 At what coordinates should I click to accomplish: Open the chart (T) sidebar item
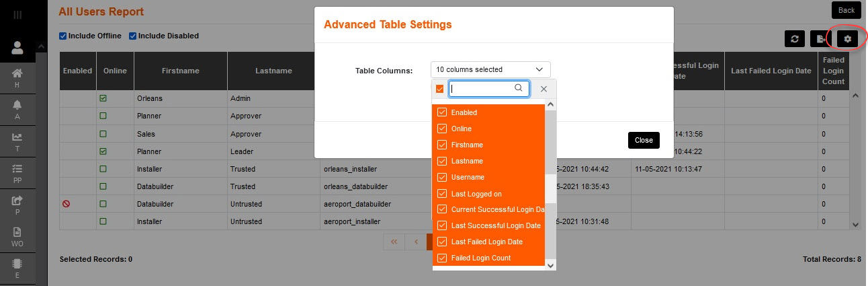[17, 141]
